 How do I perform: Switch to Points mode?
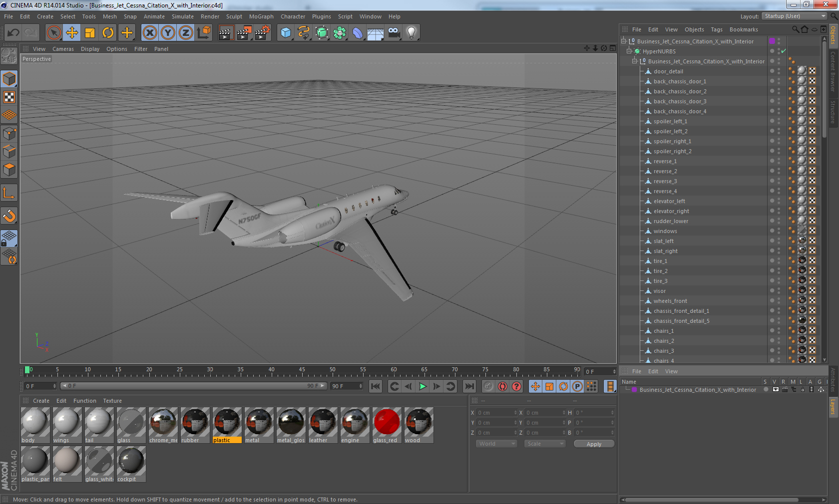9,134
